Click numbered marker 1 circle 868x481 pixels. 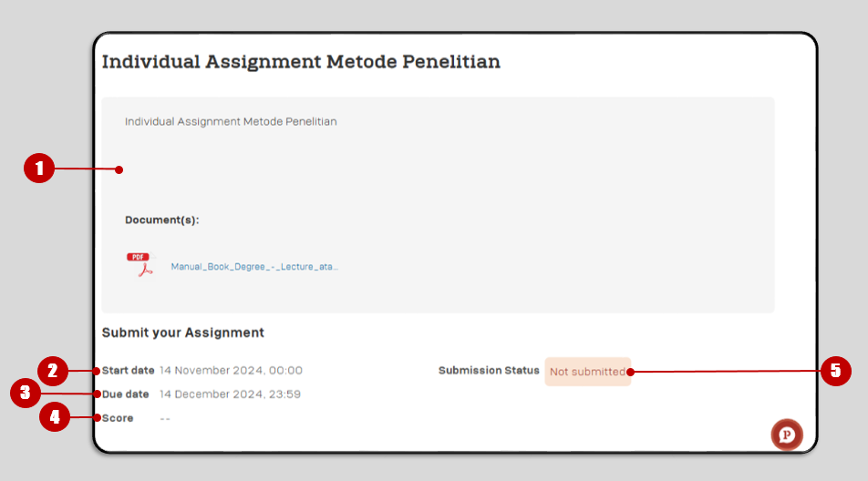click(x=39, y=168)
